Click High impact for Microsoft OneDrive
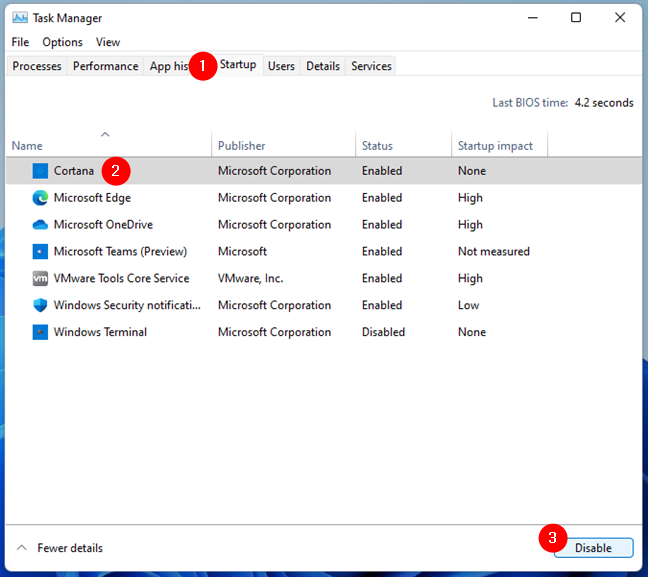The image size is (648, 577). pos(470,225)
